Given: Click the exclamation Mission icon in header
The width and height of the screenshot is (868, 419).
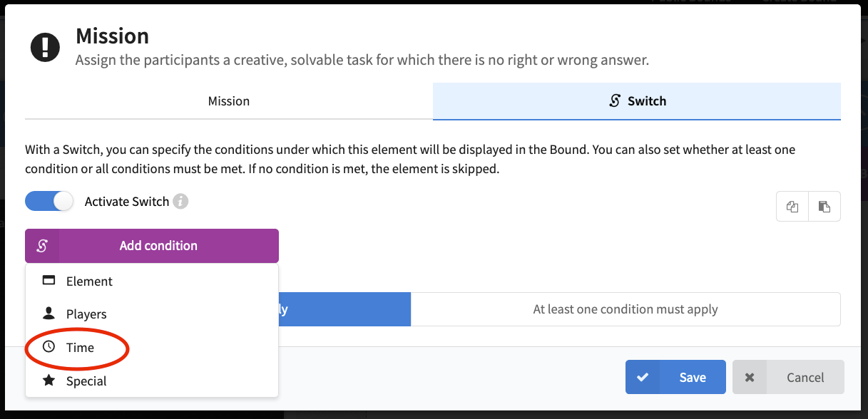Looking at the screenshot, I should tap(46, 48).
